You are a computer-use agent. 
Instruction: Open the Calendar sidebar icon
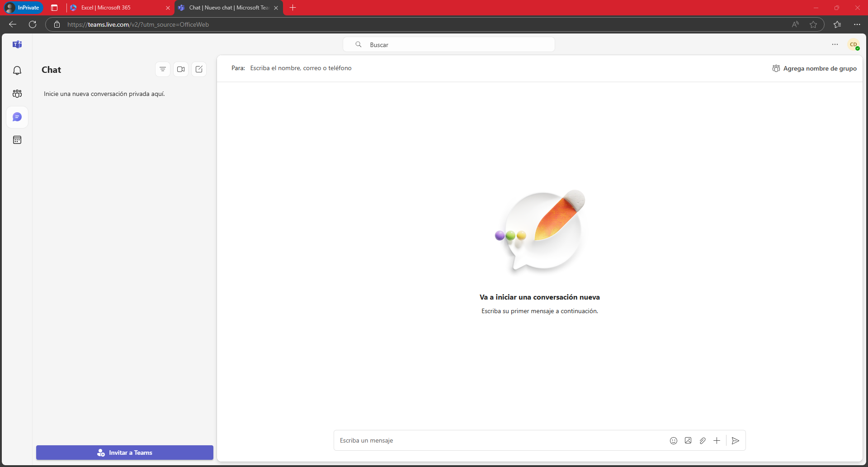pos(17,140)
